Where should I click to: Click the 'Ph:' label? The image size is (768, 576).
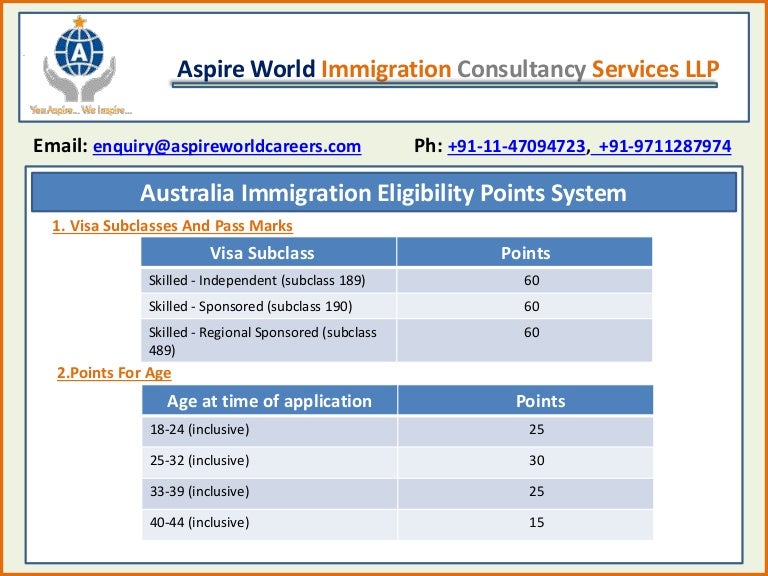pyautogui.click(x=428, y=146)
